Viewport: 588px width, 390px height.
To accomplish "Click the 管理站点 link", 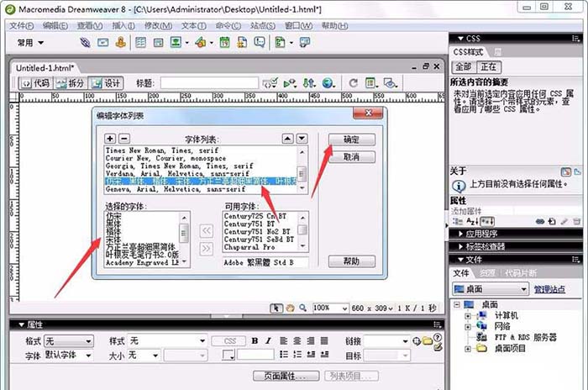I will 549,289.
